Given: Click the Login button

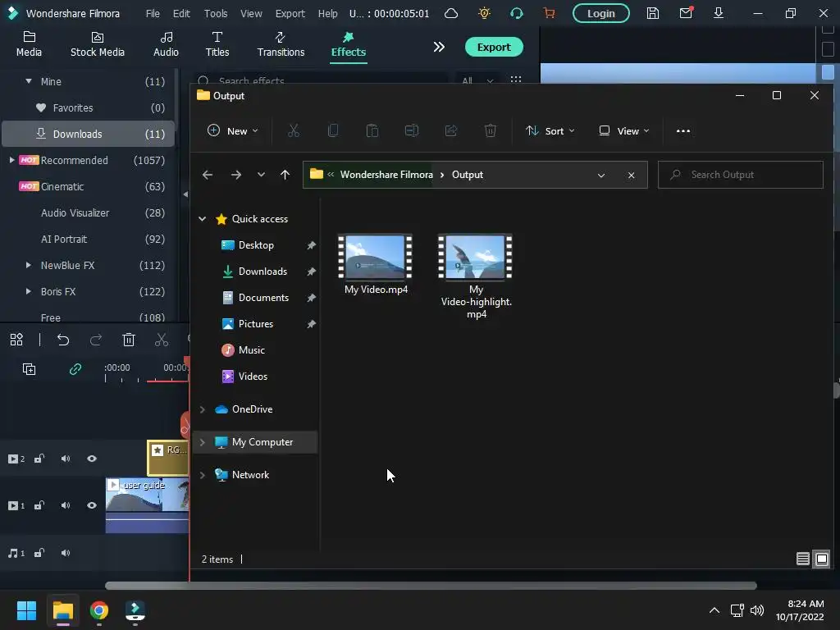Looking at the screenshot, I should 600,13.
